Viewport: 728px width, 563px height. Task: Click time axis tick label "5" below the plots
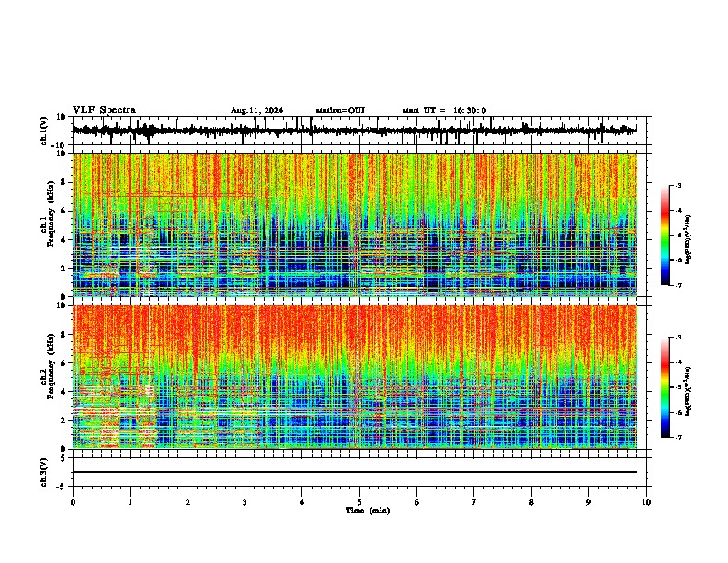pyautogui.click(x=359, y=502)
